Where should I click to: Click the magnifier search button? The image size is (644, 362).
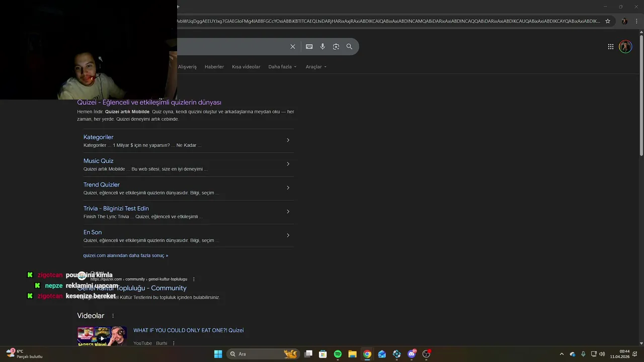(x=349, y=47)
